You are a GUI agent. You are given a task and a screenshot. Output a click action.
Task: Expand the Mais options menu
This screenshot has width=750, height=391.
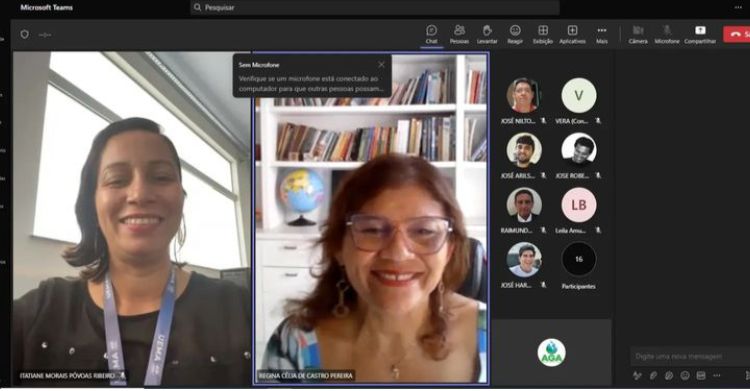(602, 34)
